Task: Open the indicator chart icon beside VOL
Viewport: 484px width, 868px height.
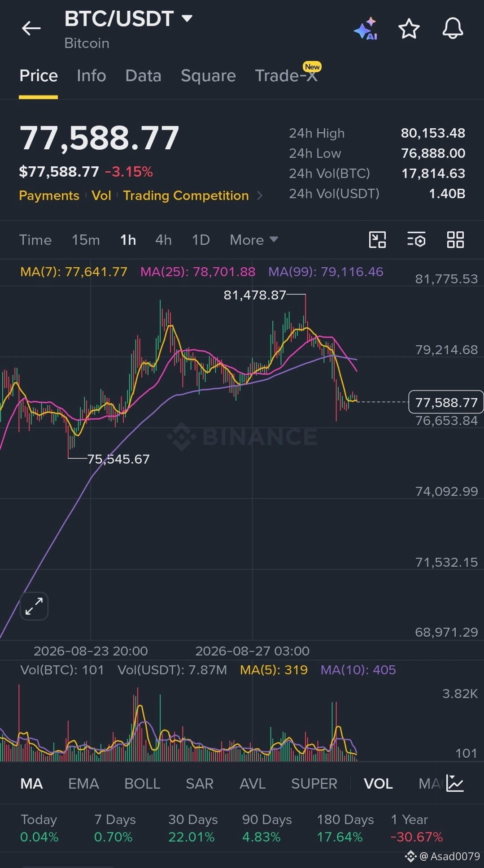Action: (x=455, y=783)
